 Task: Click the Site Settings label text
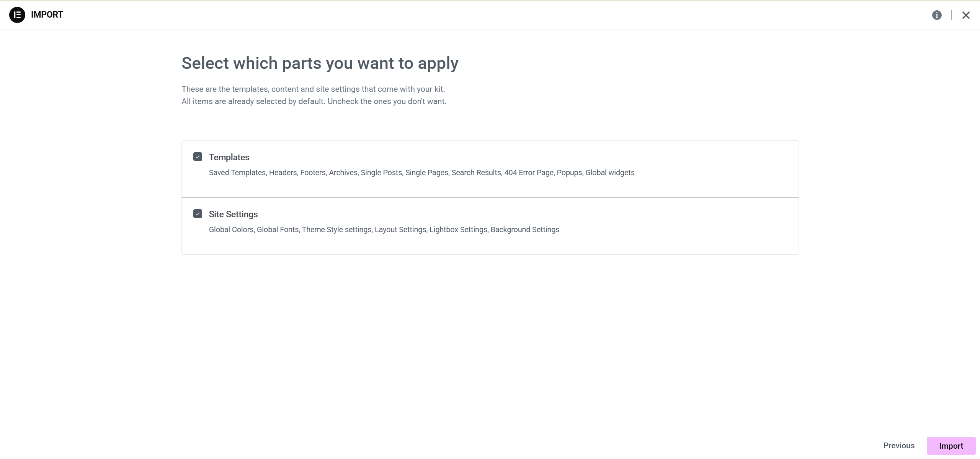pyautogui.click(x=233, y=214)
